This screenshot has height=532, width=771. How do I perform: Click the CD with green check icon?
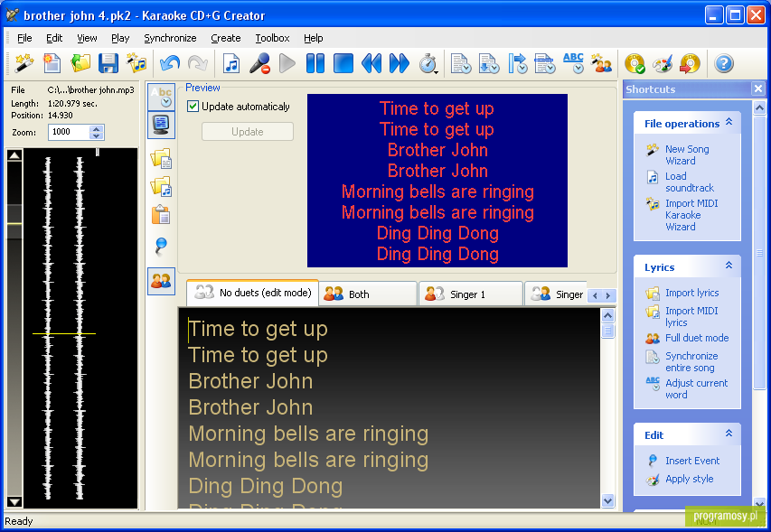pos(635,63)
